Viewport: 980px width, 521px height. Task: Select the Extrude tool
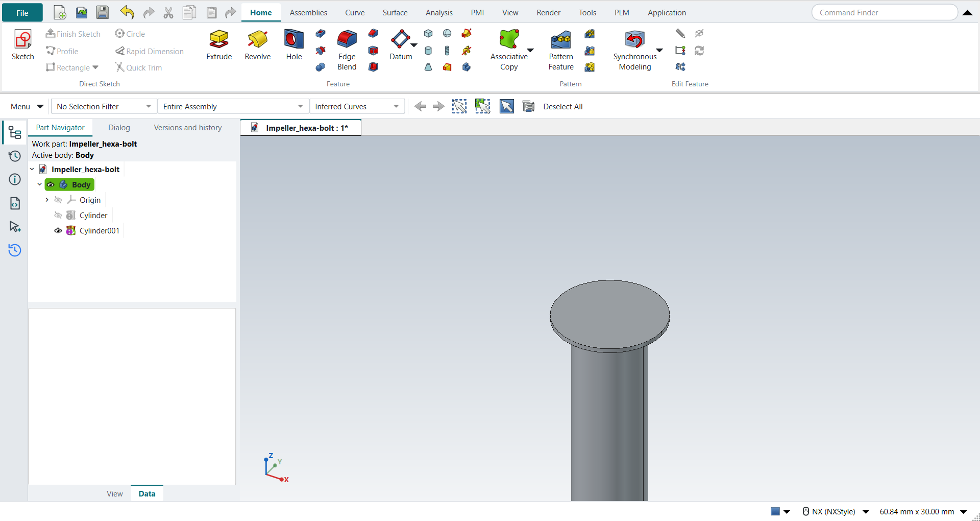(x=219, y=45)
